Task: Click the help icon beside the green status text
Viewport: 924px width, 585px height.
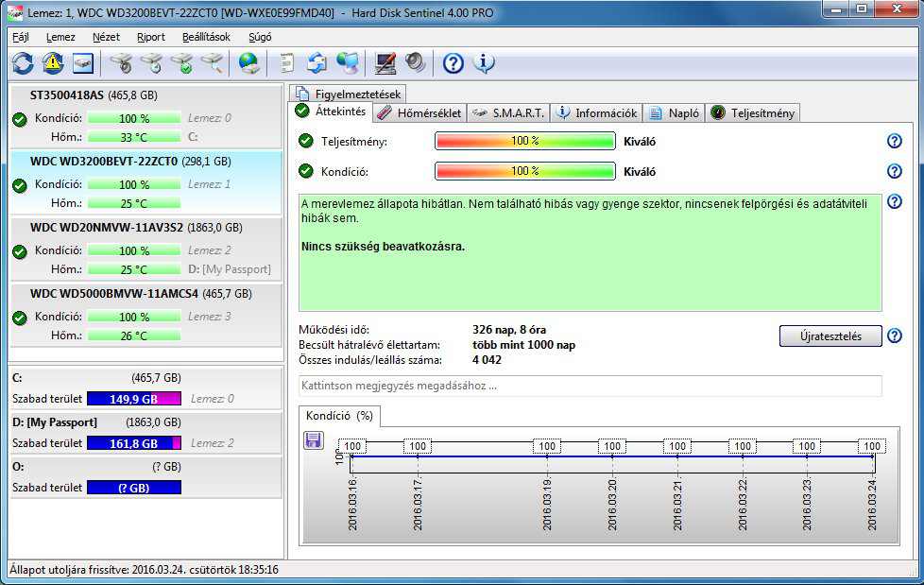Action: click(894, 201)
